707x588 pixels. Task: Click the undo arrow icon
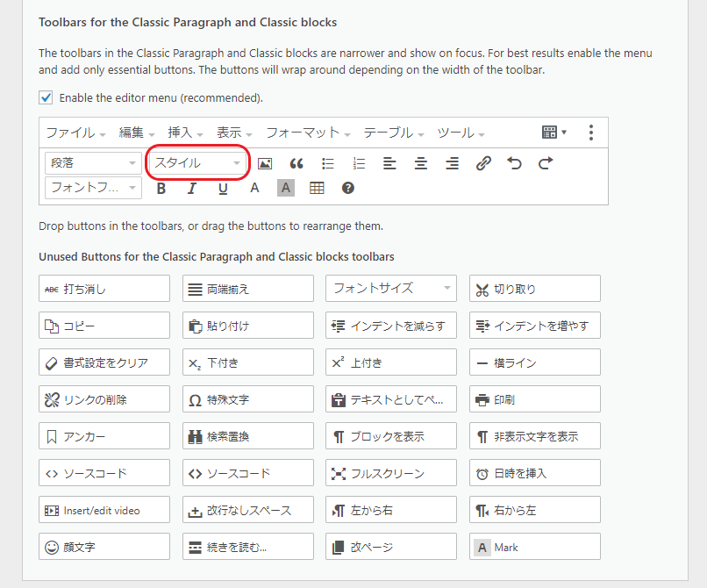point(515,163)
